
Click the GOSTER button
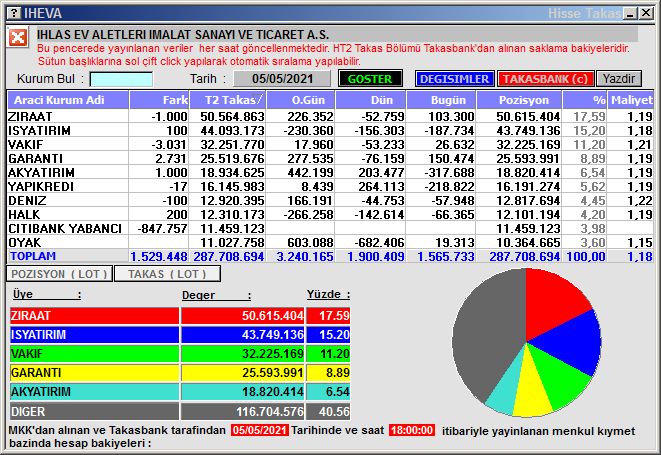pyautogui.click(x=370, y=79)
